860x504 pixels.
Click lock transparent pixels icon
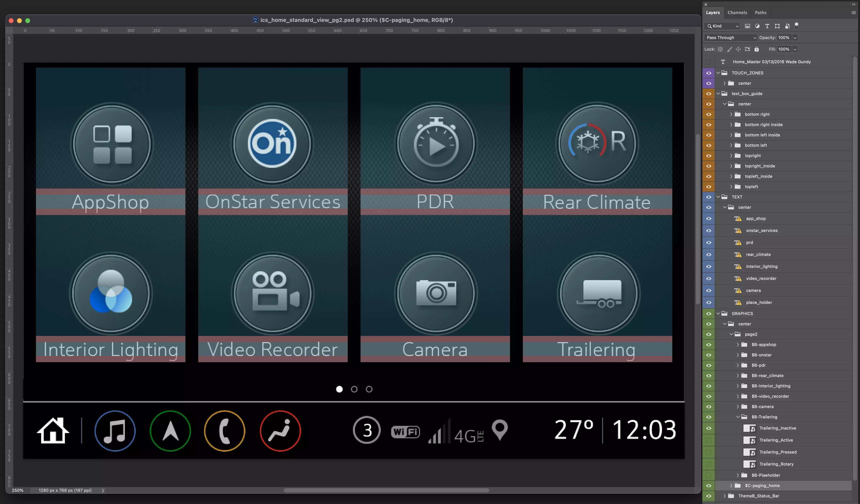(x=720, y=49)
